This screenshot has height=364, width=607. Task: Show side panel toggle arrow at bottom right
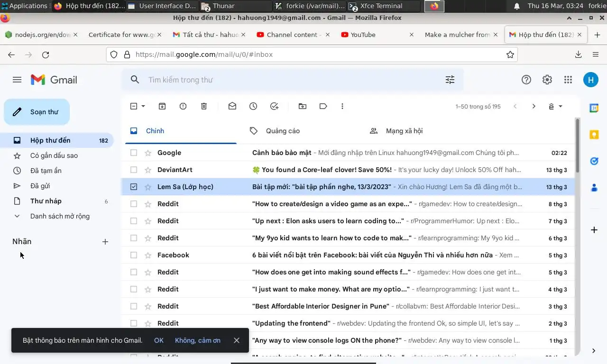[x=594, y=351]
